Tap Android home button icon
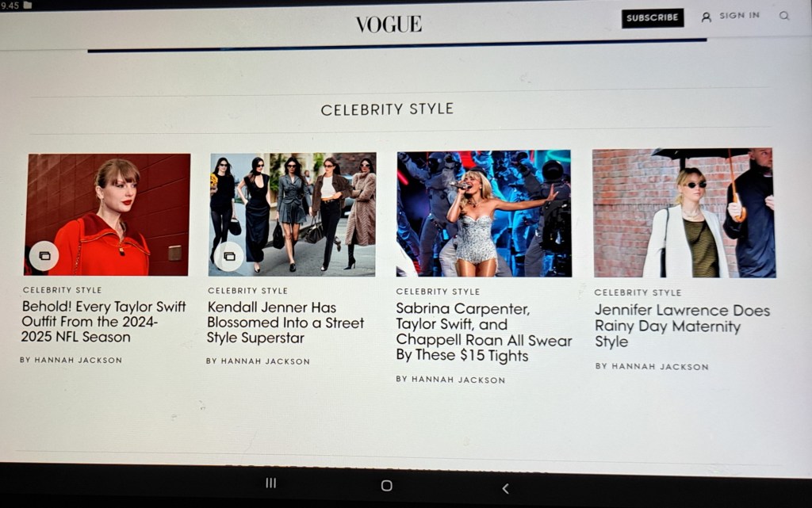812x508 pixels. click(386, 485)
